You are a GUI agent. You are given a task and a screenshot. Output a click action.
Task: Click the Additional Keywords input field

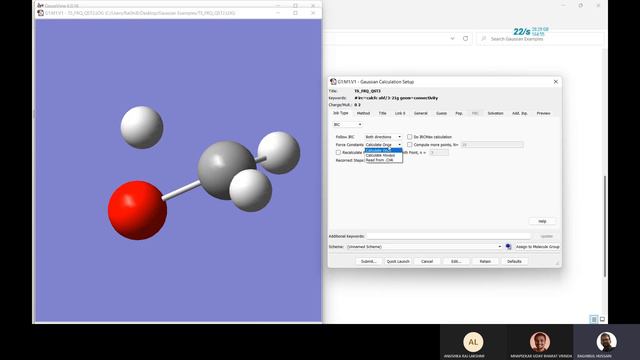(x=448, y=236)
